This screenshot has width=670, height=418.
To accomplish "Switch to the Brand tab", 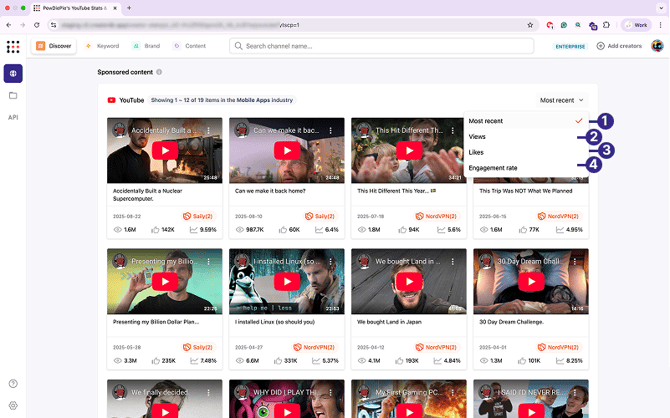I will pos(146,46).
